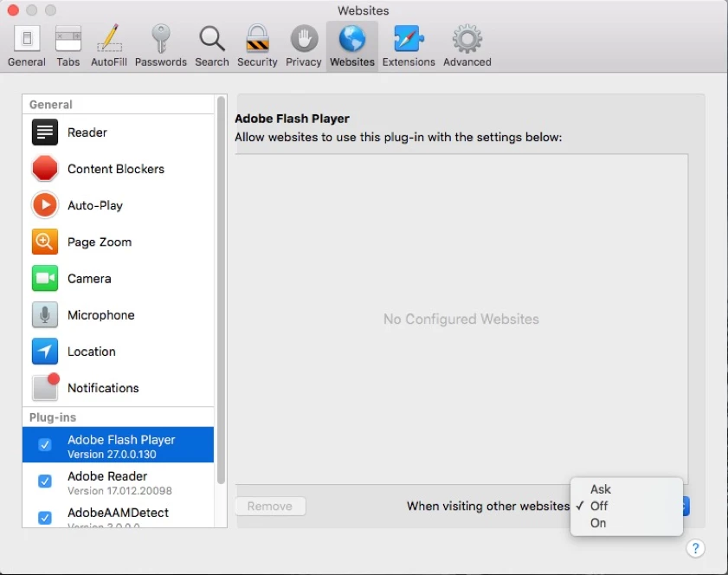Open the General preferences icon
The image size is (728, 575).
[27, 39]
